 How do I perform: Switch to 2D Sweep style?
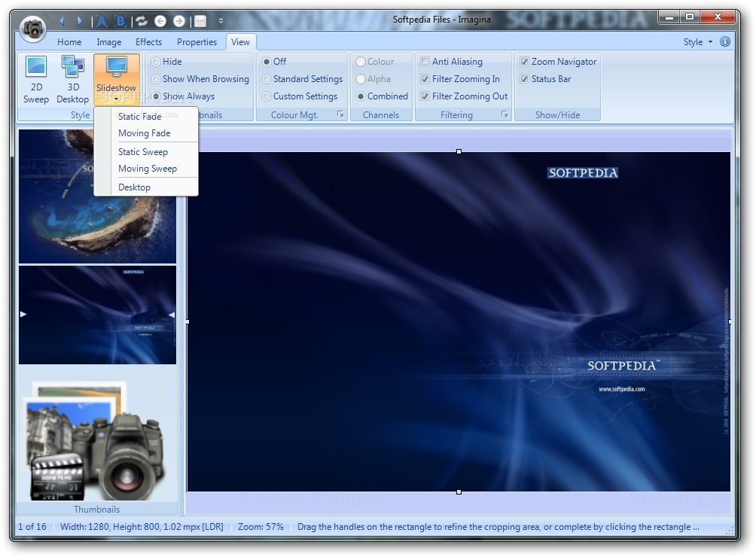point(36,80)
